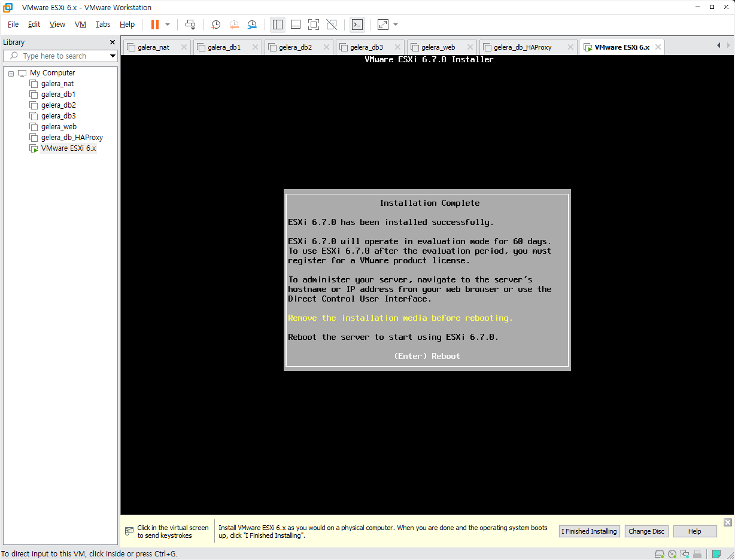Open the Edit menu
The image size is (735, 560).
click(34, 25)
